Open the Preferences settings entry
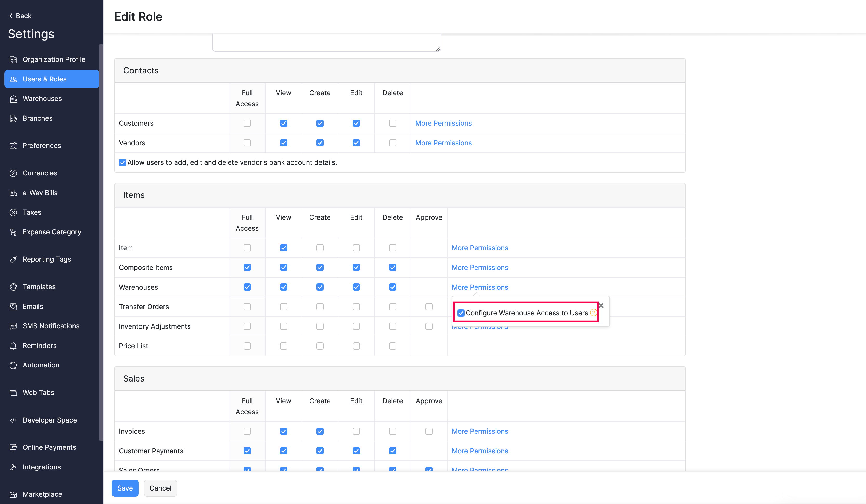 tap(42, 146)
